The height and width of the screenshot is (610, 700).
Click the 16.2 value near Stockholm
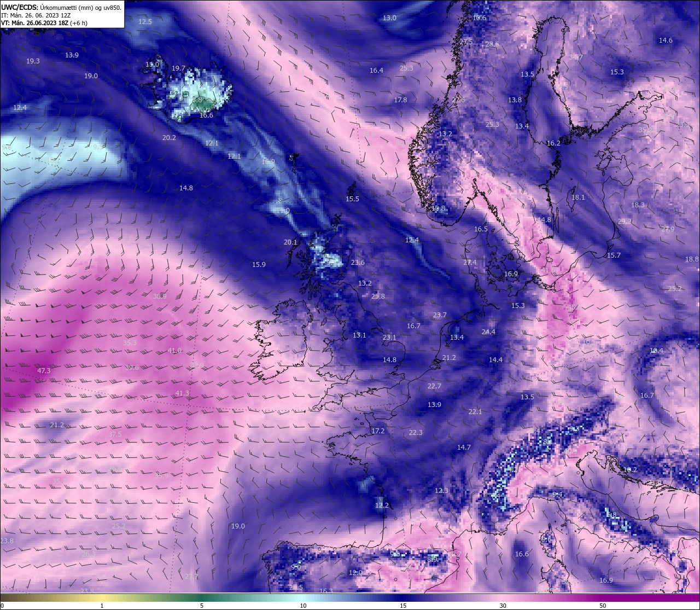pos(553,143)
